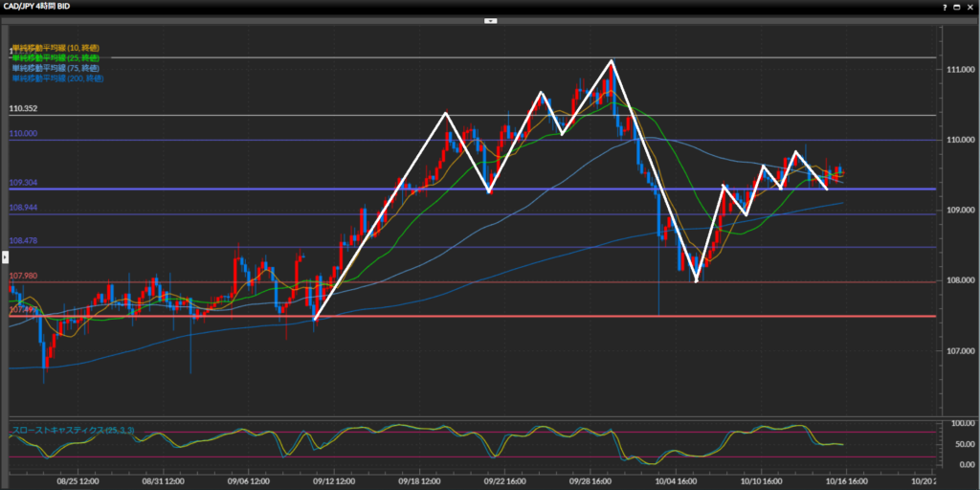Select the 200-period simple moving average label
Viewport: 980px width, 490px height.
tap(57, 78)
